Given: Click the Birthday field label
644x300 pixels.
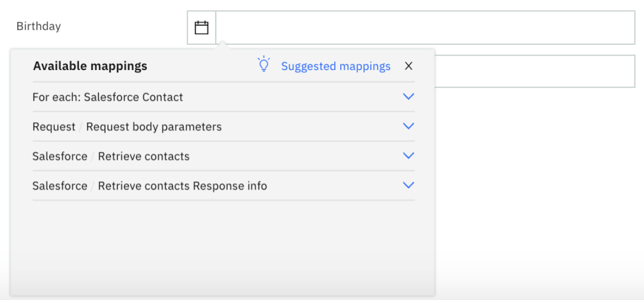Looking at the screenshot, I should (39, 26).
